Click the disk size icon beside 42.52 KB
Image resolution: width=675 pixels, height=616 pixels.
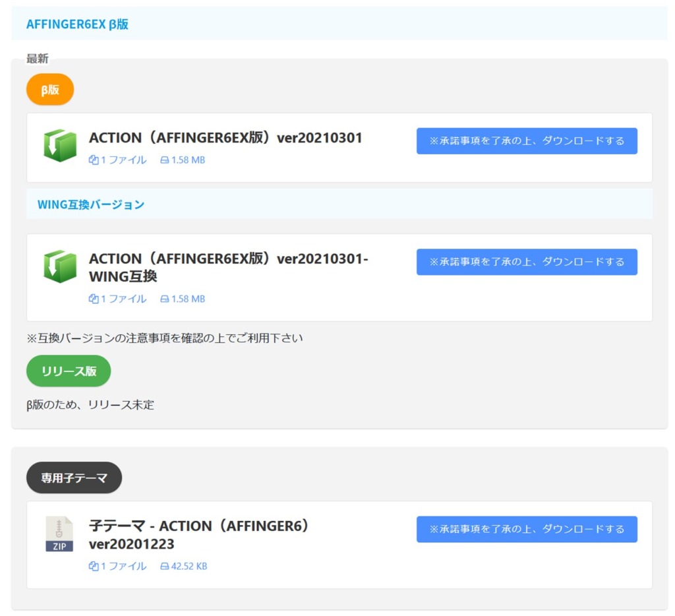pos(164,567)
